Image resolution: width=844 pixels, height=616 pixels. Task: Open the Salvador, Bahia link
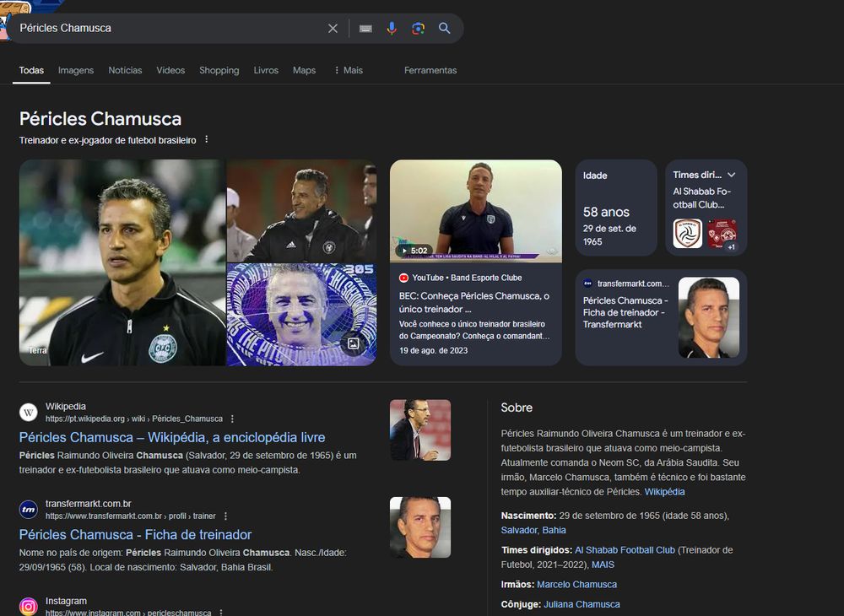[533, 530]
